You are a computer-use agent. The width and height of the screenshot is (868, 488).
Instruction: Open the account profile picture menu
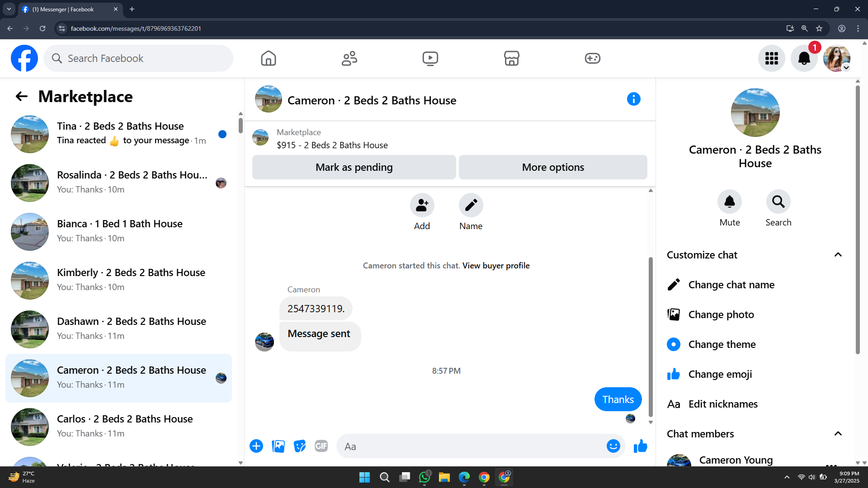pos(837,58)
